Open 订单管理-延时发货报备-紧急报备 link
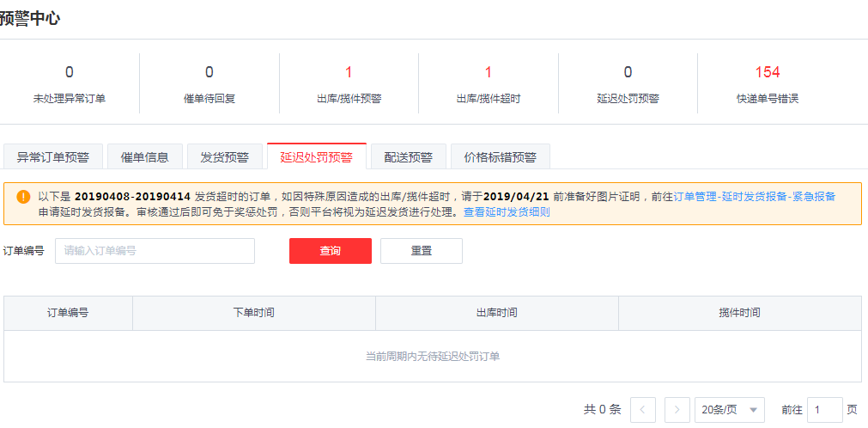This screenshot has width=868, height=428. tap(754, 197)
